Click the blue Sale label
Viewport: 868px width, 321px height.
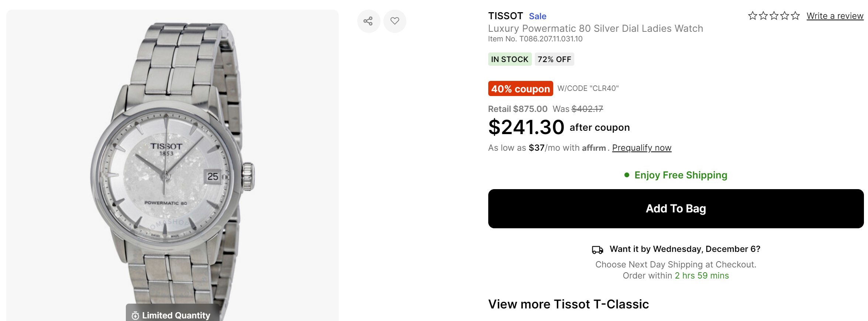click(538, 16)
